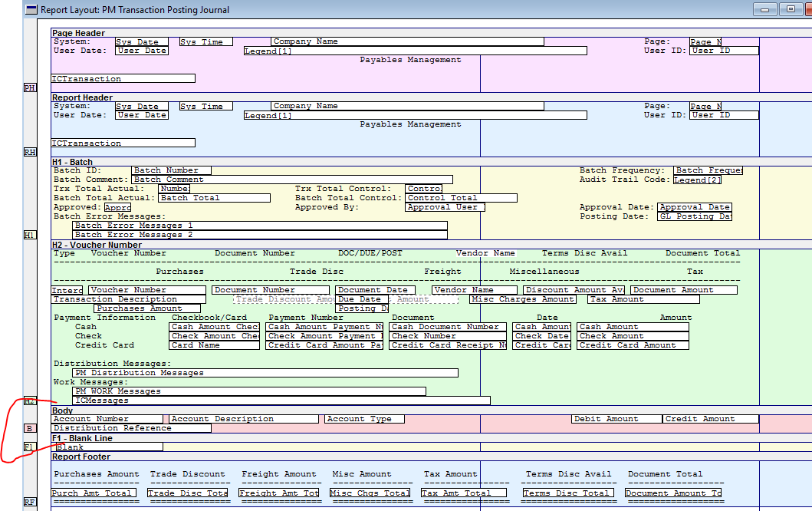Select User ID field in Page Header
Image resolution: width=812 pixels, height=511 pixels.
tap(725, 51)
